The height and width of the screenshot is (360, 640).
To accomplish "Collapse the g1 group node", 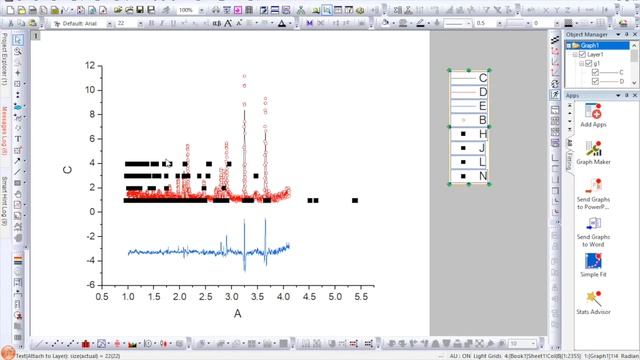I will tap(582, 63).
